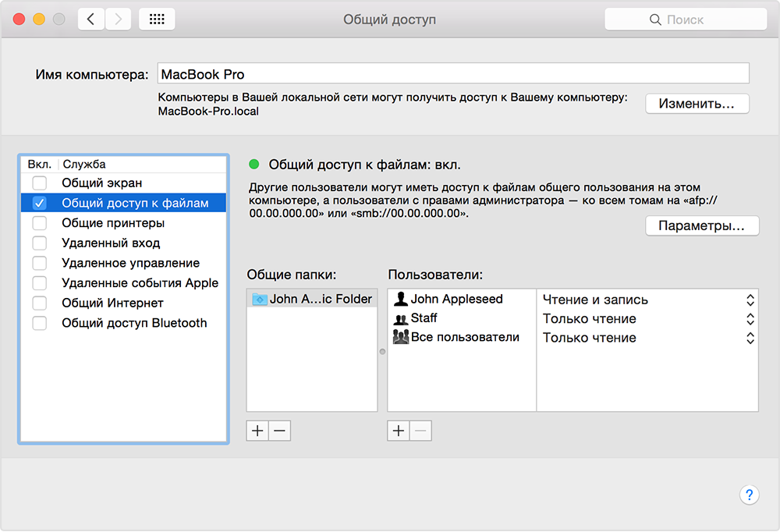Click the back navigation arrow
780x532 pixels.
pos(91,20)
